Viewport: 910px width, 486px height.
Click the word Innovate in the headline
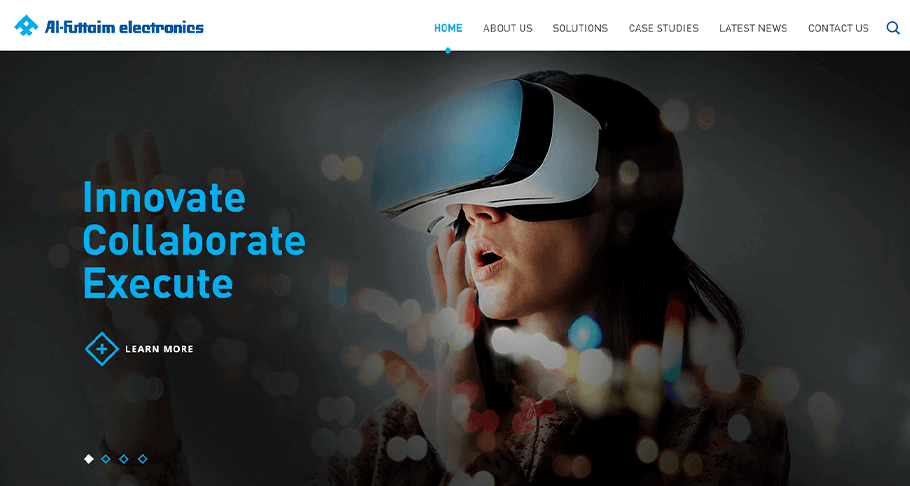(x=164, y=197)
